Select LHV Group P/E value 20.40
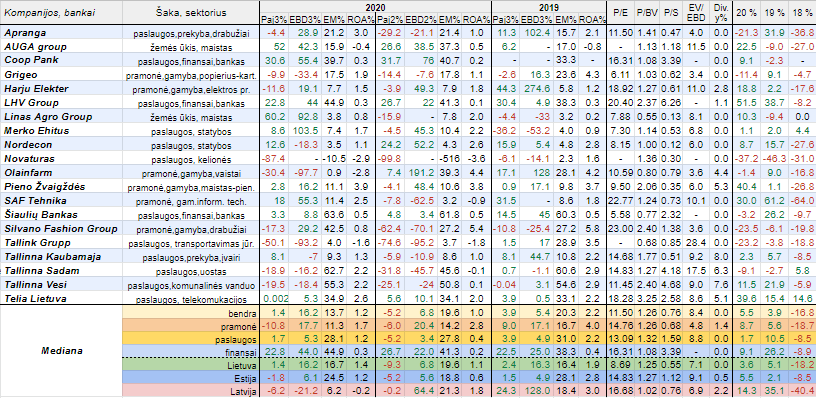 620,102
